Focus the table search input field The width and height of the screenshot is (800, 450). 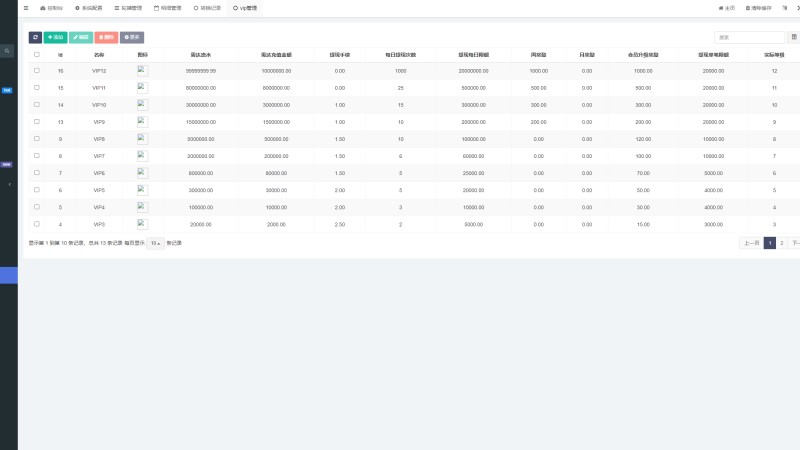(749, 37)
